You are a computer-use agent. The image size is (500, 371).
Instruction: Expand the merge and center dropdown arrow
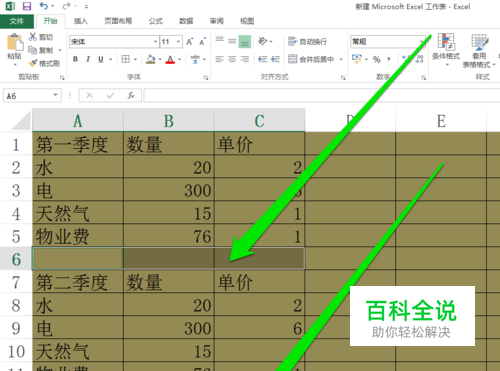click(x=341, y=60)
